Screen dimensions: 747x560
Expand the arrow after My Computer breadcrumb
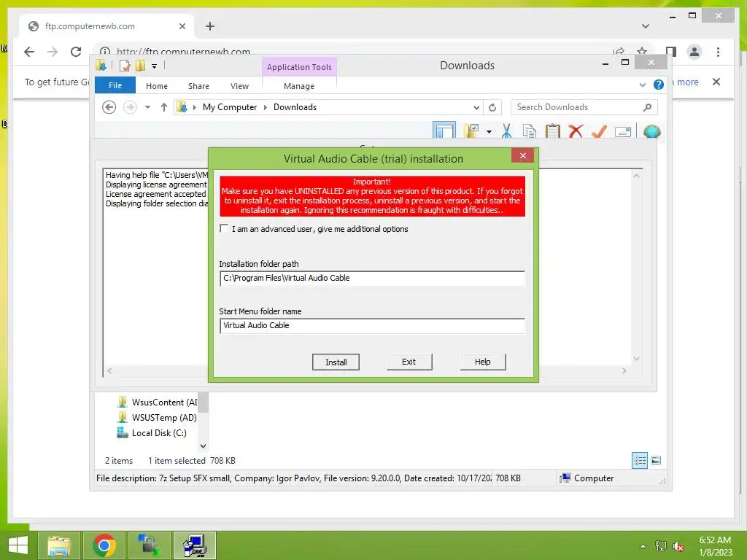(266, 108)
